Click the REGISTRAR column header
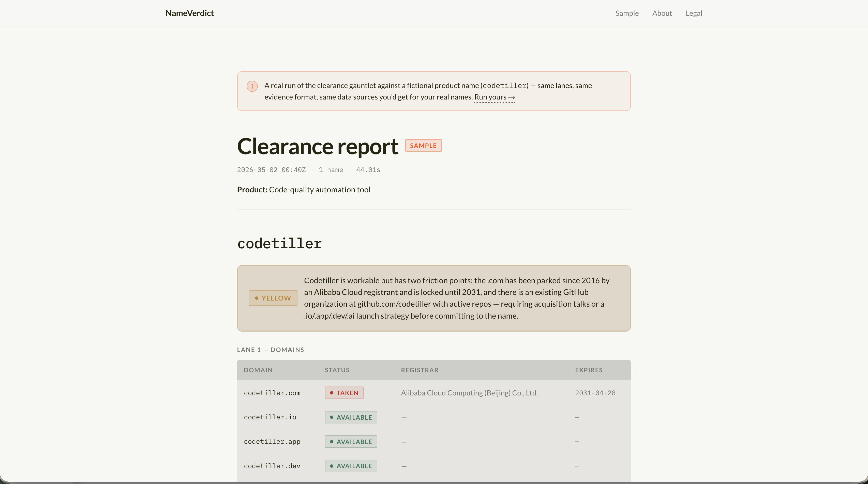868x484 pixels. [x=420, y=370]
